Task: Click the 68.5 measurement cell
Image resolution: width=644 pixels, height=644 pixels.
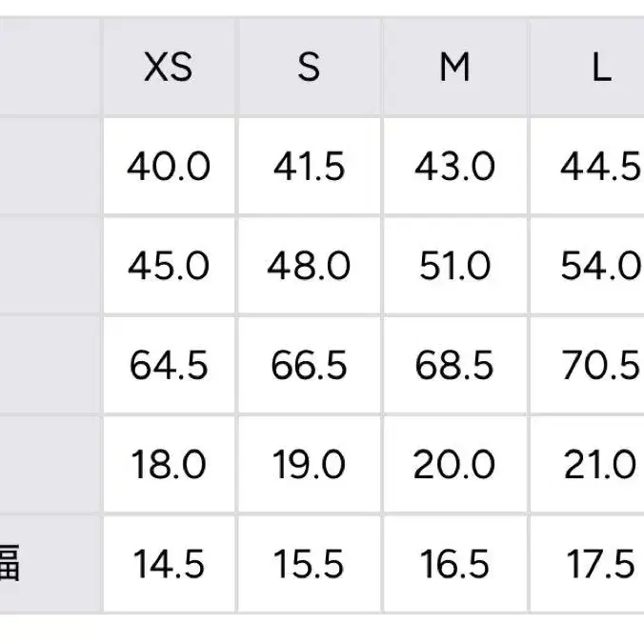Action: 454,366
